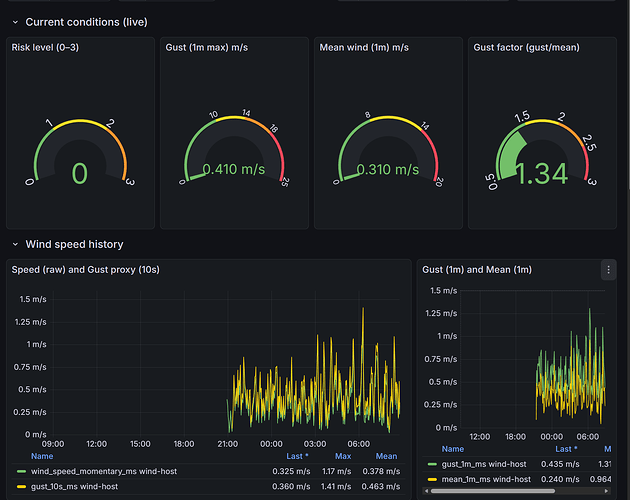Sort left legend by Mean column
Screen dimensions: 630x500
click(386, 456)
